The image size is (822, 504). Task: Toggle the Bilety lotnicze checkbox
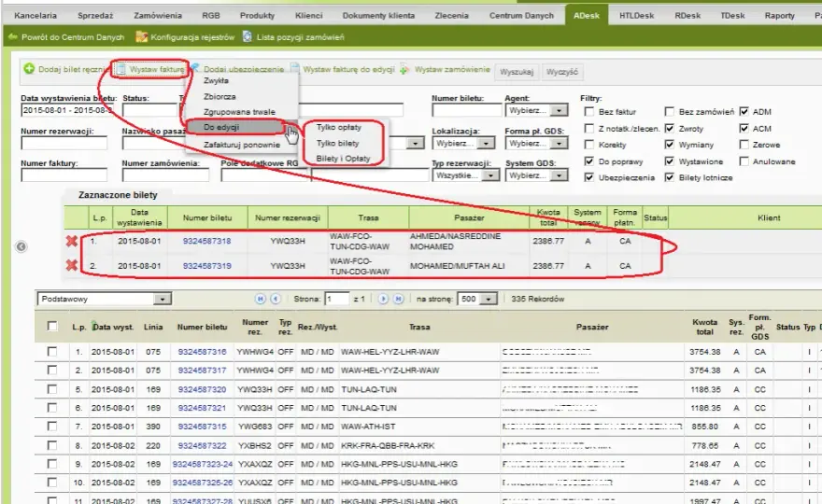tap(670, 177)
